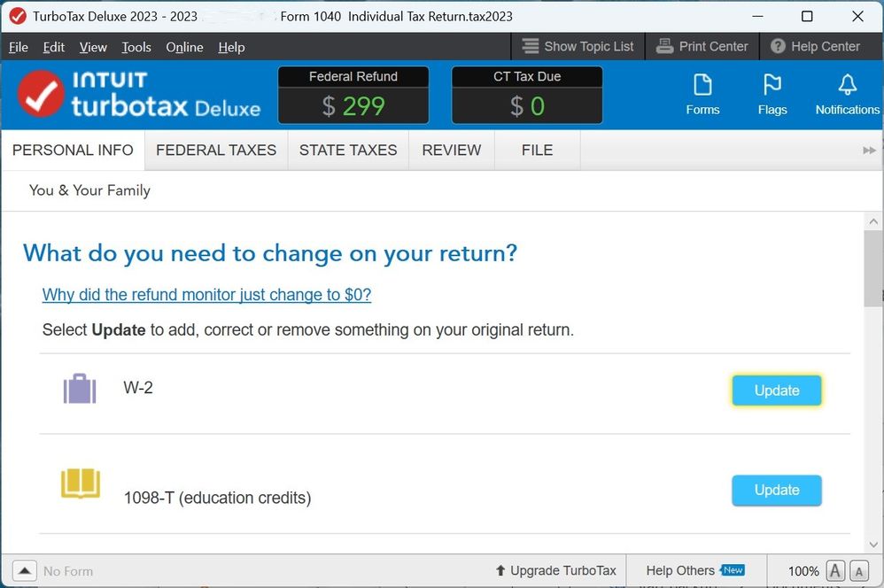The height and width of the screenshot is (588, 884).
Task: Open Show Topic List
Action: [x=578, y=46]
